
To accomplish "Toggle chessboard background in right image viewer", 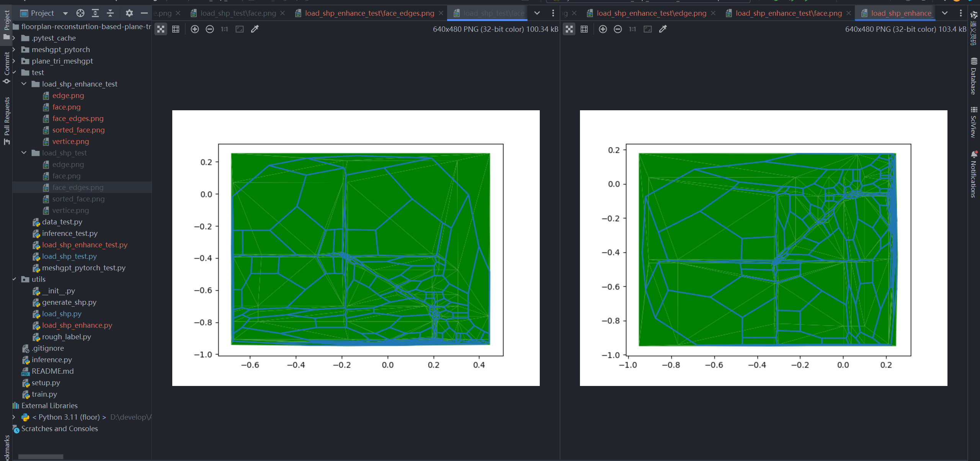I will 569,29.
